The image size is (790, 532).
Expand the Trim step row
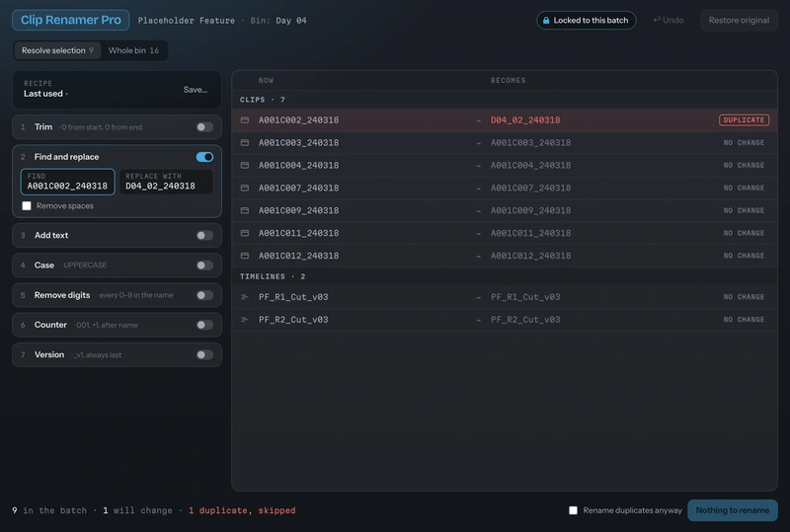coord(117,127)
